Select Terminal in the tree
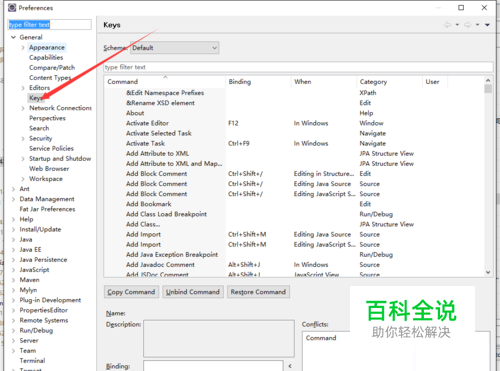The height and width of the screenshot is (371, 500). [32, 361]
